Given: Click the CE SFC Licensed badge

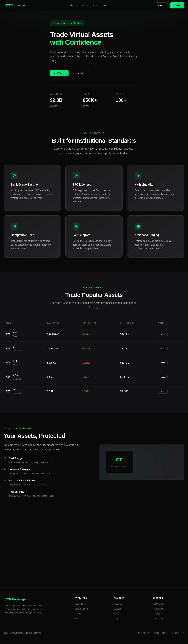Looking at the screenshot, I should point(119,462).
